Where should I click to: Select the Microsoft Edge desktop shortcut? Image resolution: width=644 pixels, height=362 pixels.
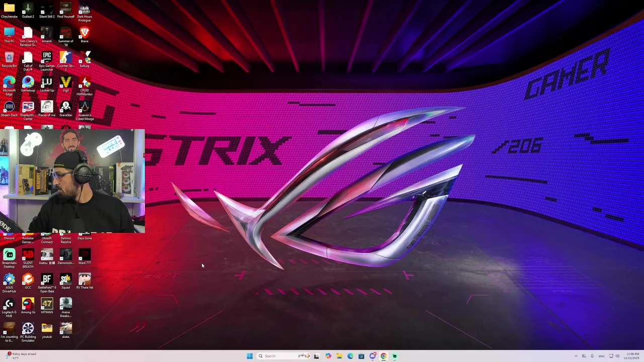9,86
